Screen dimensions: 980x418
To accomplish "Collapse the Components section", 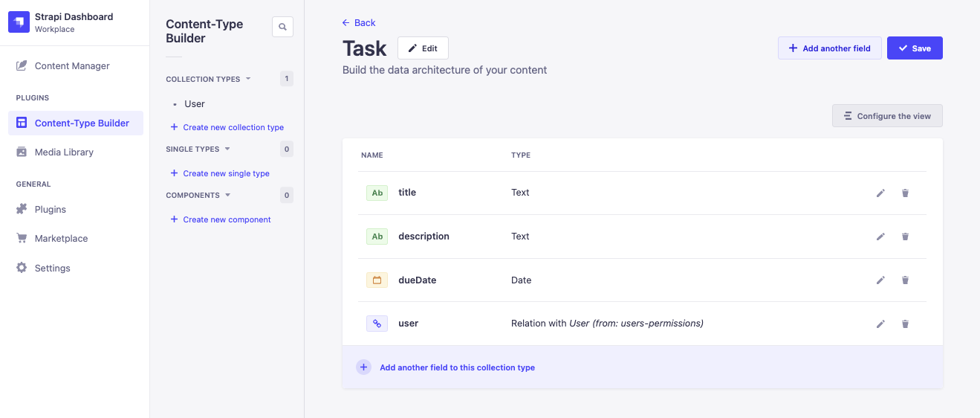I will pos(228,195).
